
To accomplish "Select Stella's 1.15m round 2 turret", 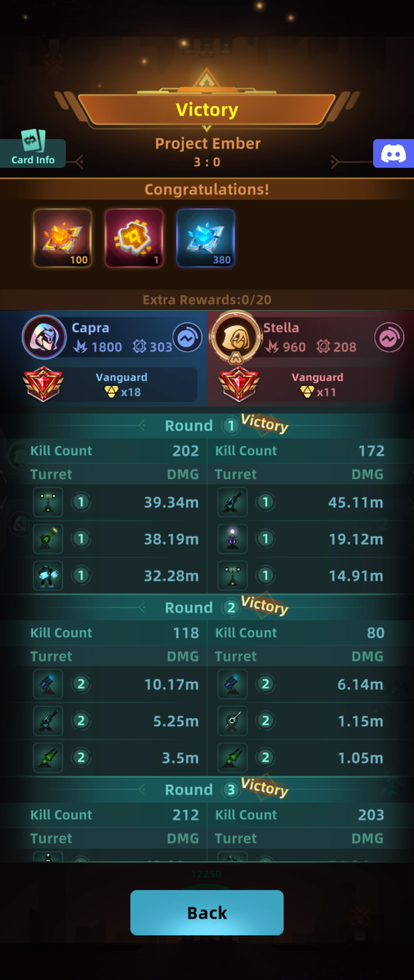I will pos(232,720).
